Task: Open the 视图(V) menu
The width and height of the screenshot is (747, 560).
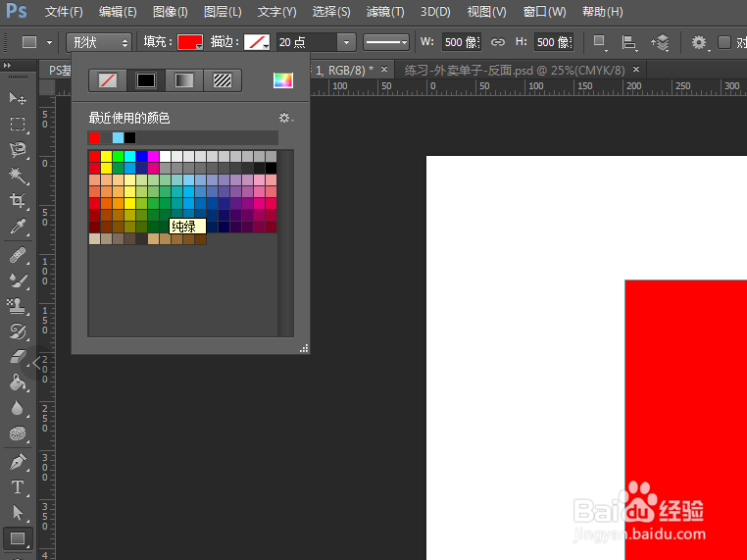Action: [486, 12]
